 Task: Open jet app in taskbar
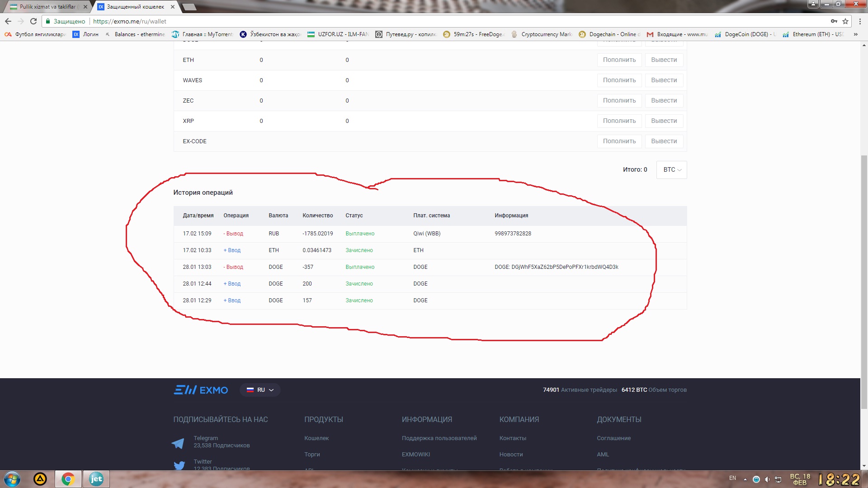click(x=96, y=479)
